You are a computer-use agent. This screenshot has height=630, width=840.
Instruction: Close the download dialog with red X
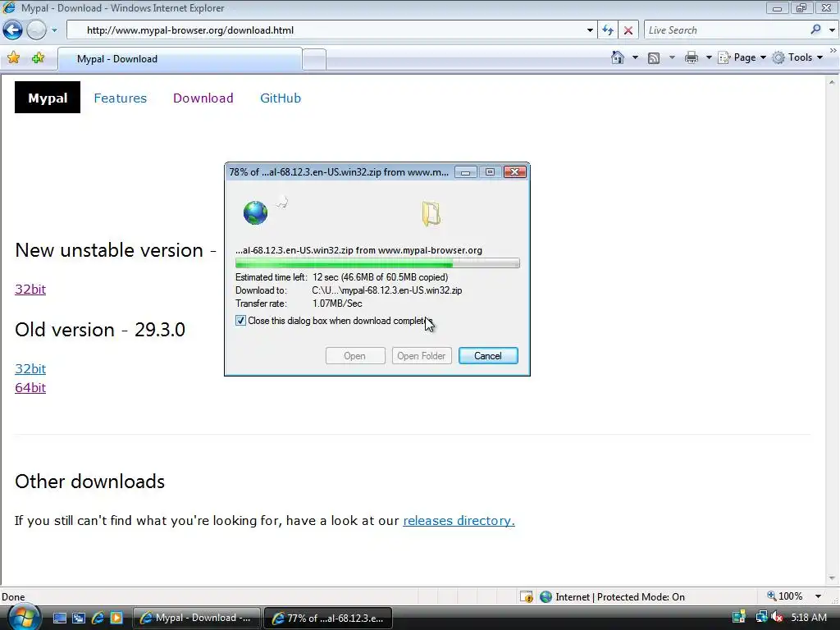tap(515, 172)
